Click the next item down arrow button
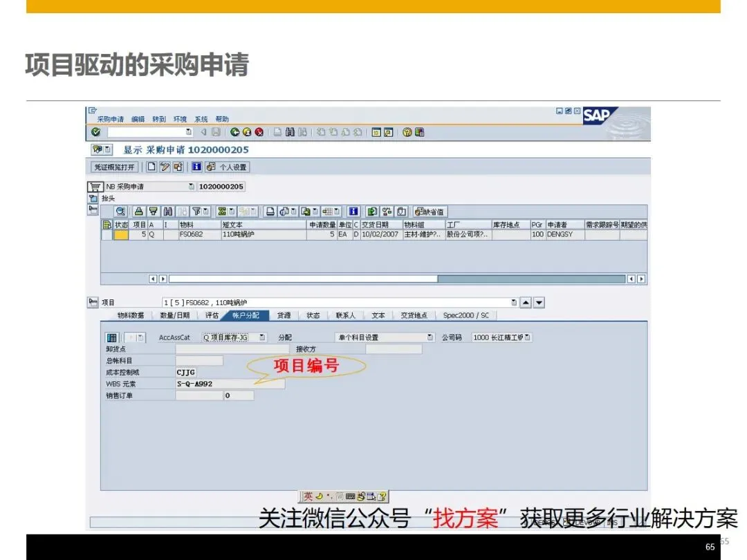The height and width of the screenshot is (560, 747). (539, 302)
